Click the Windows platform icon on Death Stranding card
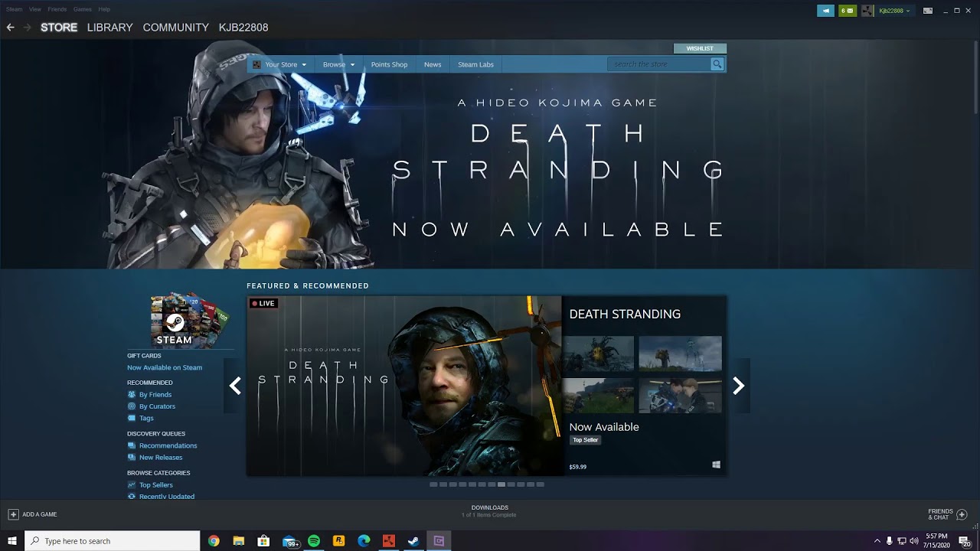Screen dimensions: 980x551 click(x=716, y=465)
